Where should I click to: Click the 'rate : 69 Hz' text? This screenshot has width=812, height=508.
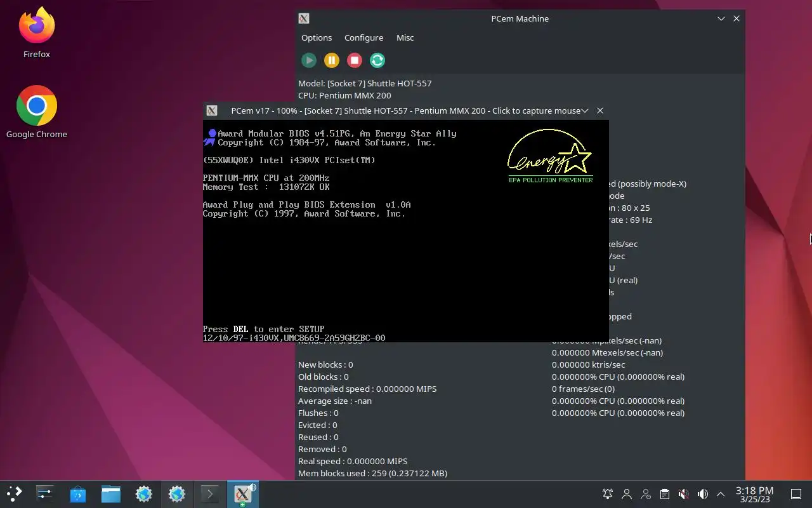(x=631, y=220)
